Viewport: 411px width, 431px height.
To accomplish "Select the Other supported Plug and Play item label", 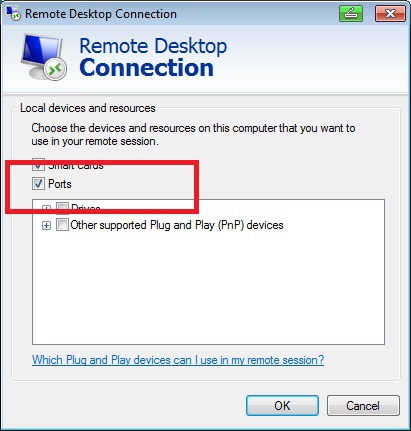I will coord(177,225).
